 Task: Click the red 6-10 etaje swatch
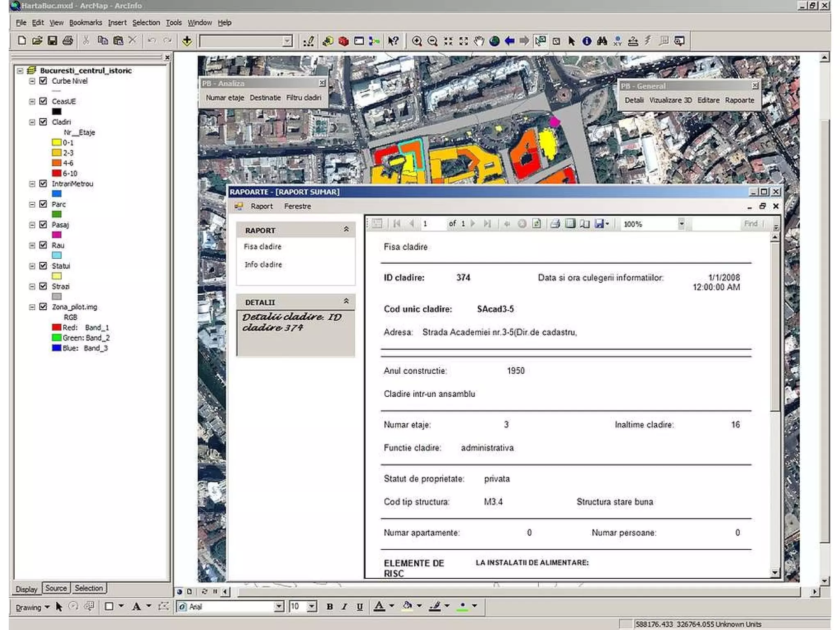tap(57, 173)
